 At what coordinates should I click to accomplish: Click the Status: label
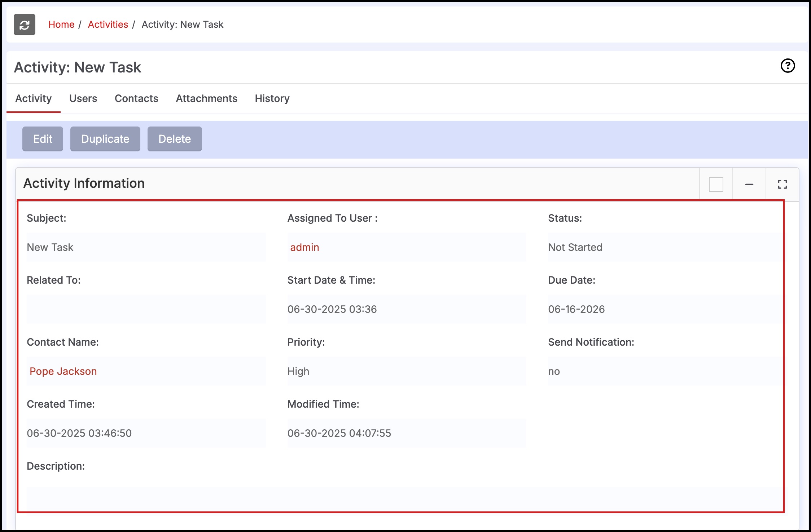[x=565, y=218]
